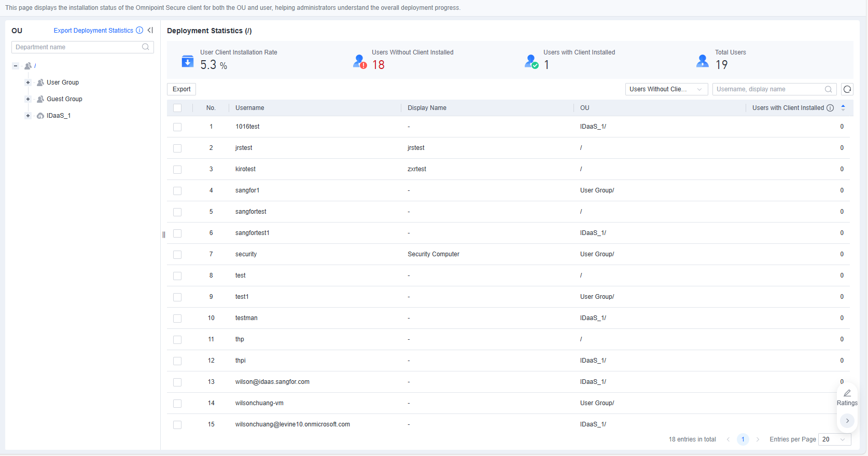Expand the IDaaS_1 tree node

(x=28, y=116)
